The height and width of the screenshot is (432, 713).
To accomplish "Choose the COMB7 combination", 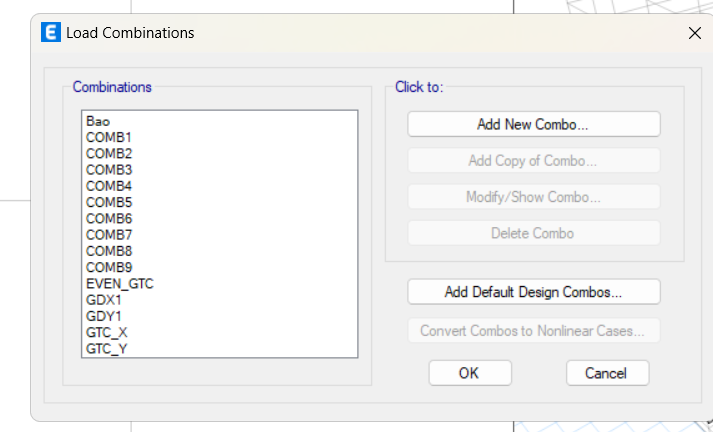I will click(x=109, y=235).
